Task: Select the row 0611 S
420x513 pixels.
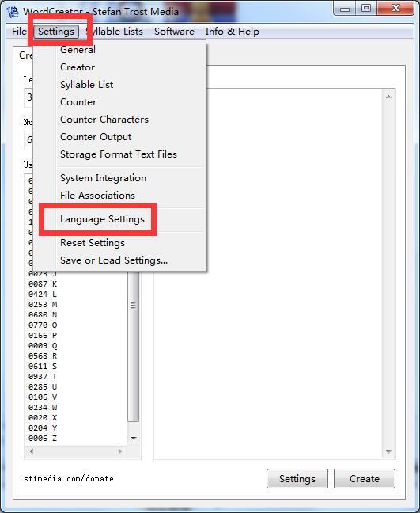Action: (43, 367)
